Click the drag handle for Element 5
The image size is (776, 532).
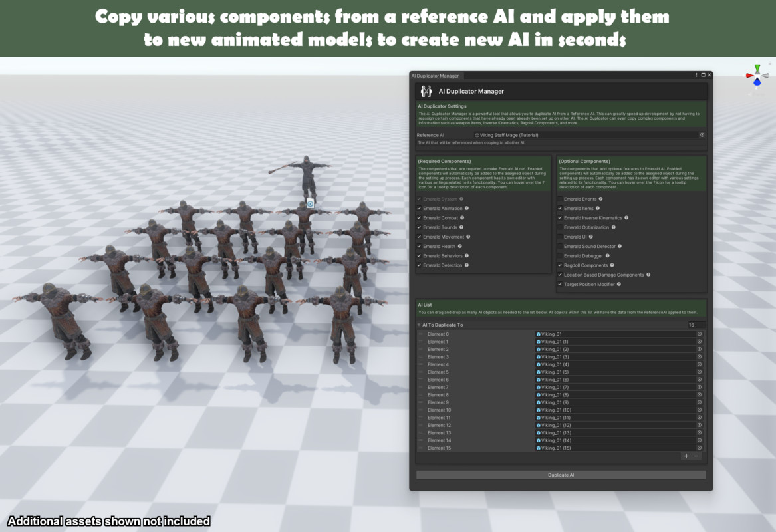pos(420,372)
